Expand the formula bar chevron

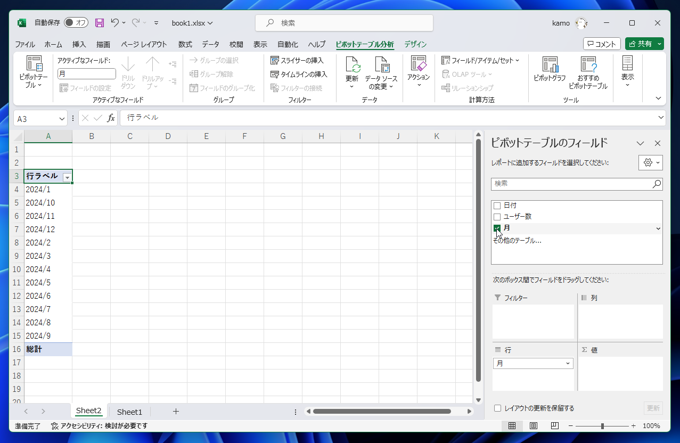660,117
